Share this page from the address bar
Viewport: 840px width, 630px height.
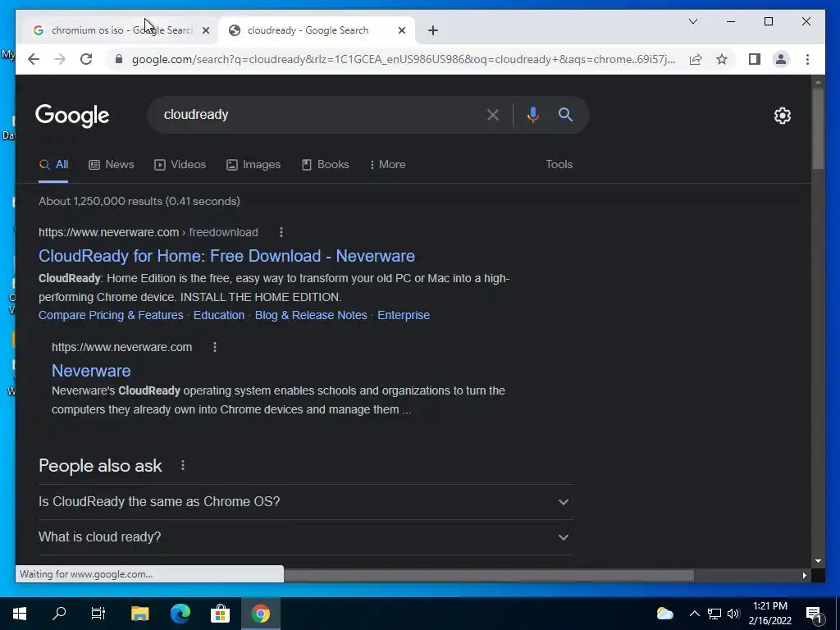tap(696, 59)
